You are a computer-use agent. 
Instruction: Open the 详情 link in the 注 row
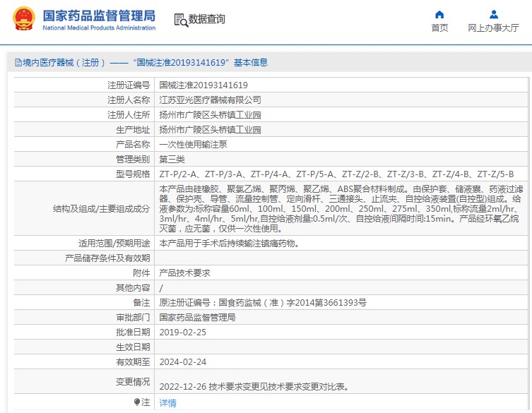pyautogui.click(x=168, y=403)
